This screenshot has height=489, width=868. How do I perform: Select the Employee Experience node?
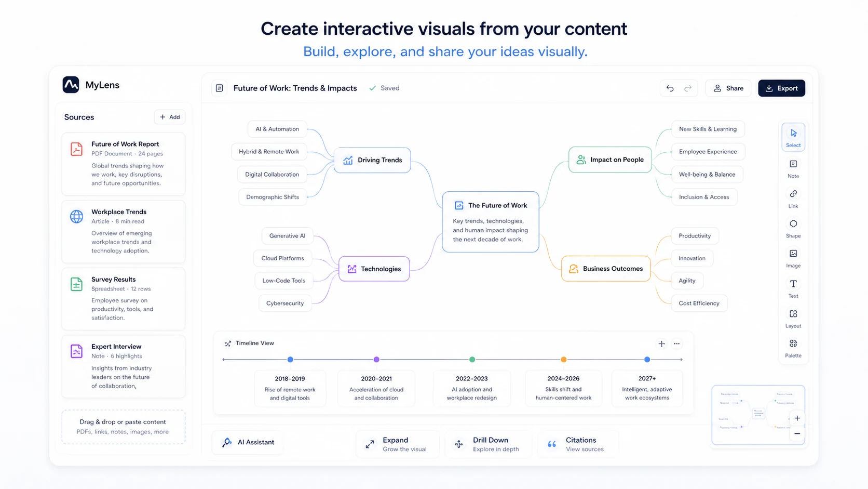pyautogui.click(x=708, y=152)
